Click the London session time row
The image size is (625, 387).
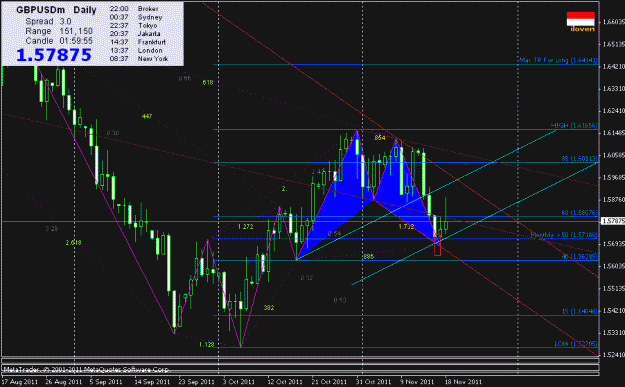(x=136, y=51)
